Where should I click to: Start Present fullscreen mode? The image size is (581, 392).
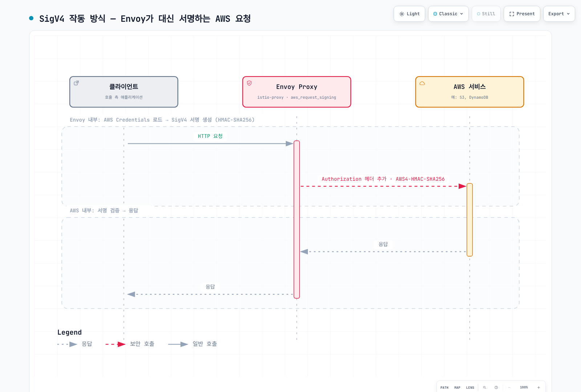(522, 14)
